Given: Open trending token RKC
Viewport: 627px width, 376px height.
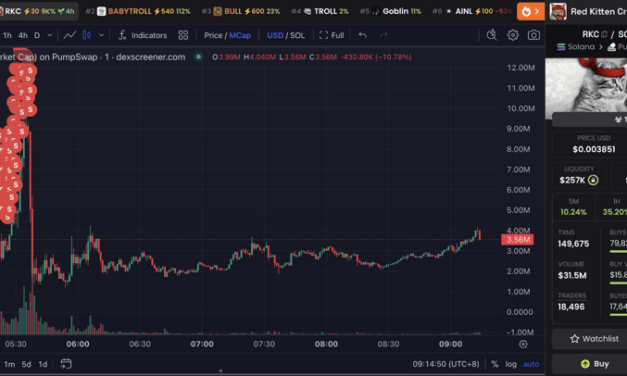Looking at the screenshot, I should pos(38,11).
